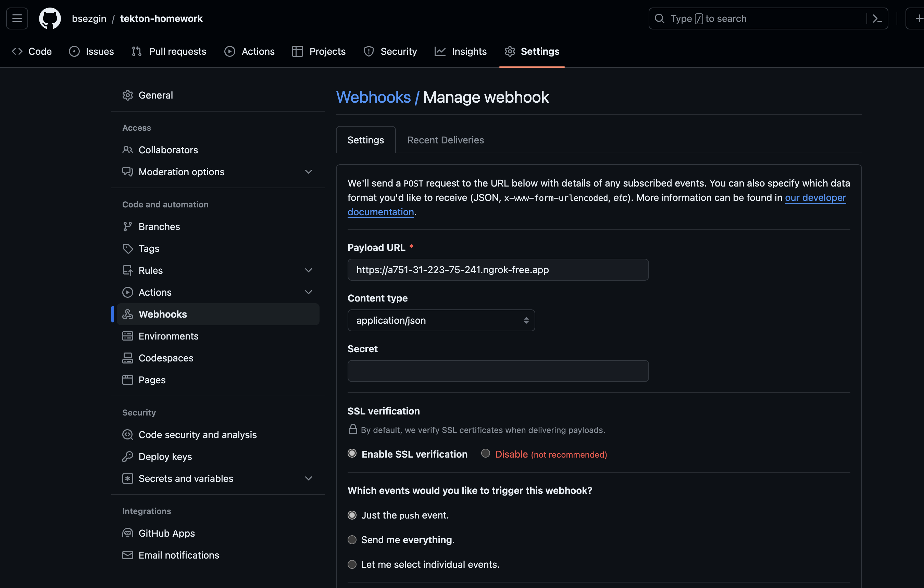Image resolution: width=924 pixels, height=588 pixels.
Task: Expand Secrets and variables section
Action: [308, 478]
